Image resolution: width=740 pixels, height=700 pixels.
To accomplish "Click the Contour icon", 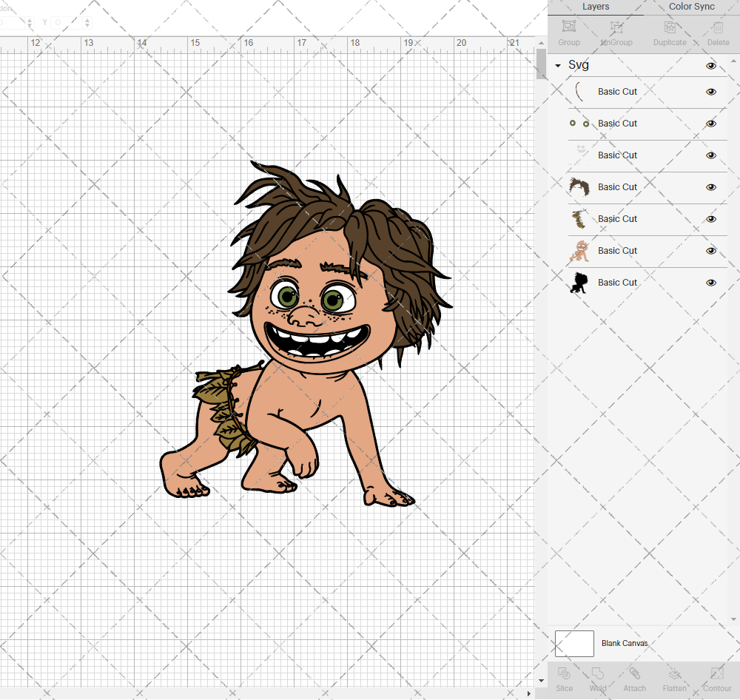I will tap(717, 673).
